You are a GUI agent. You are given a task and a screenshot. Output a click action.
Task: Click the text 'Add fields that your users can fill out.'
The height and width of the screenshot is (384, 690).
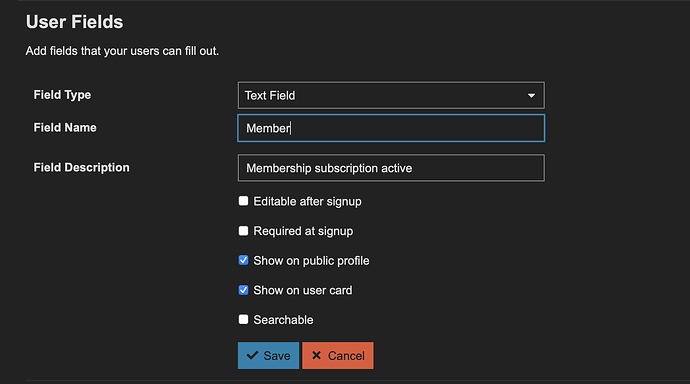[x=122, y=51]
